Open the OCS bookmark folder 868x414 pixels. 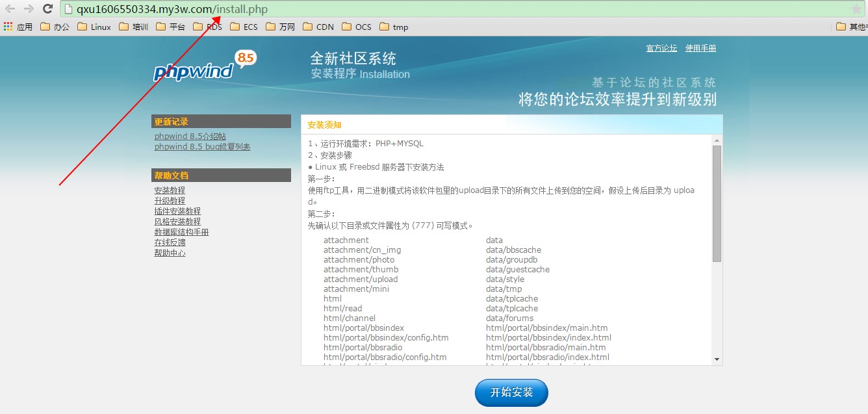[357, 27]
